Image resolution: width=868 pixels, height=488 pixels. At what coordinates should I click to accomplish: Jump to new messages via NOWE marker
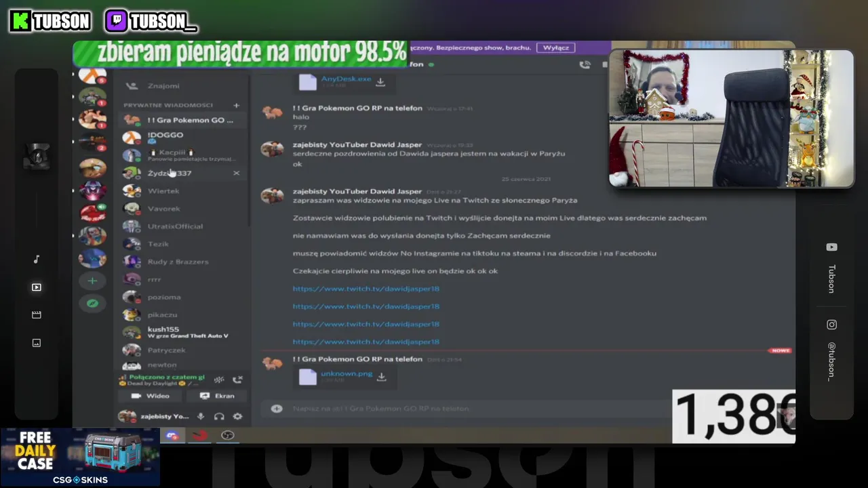(x=780, y=350)
